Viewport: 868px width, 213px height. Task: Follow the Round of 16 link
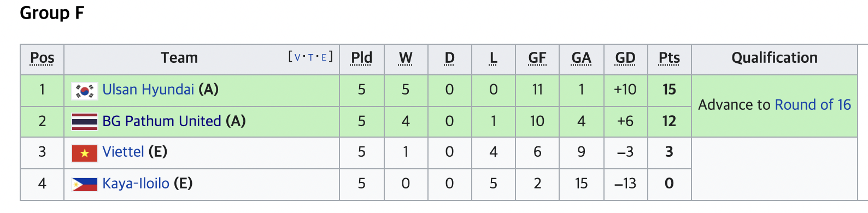(x=813, y=105)
